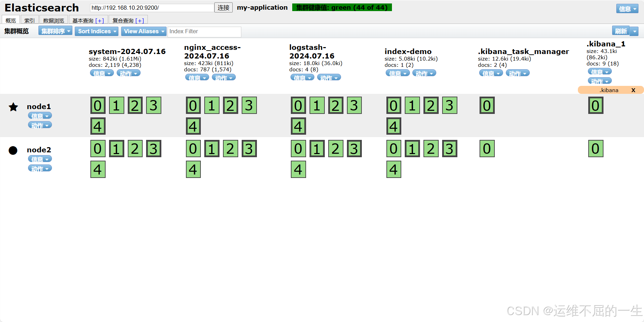
Task: Select shard 1 of index-demo on node1
Action: [412, 105]
